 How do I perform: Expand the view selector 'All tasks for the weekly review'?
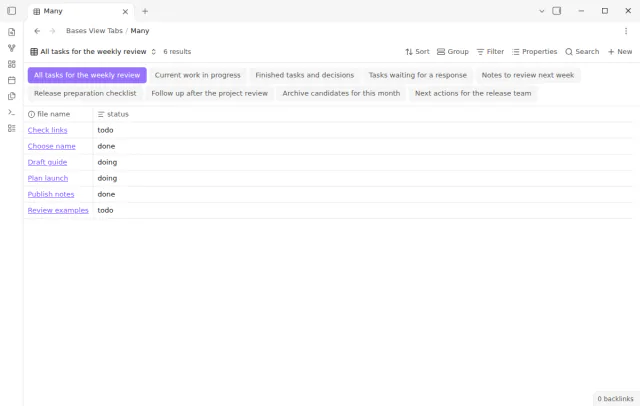pyautogui.click(x=93, y=52)
